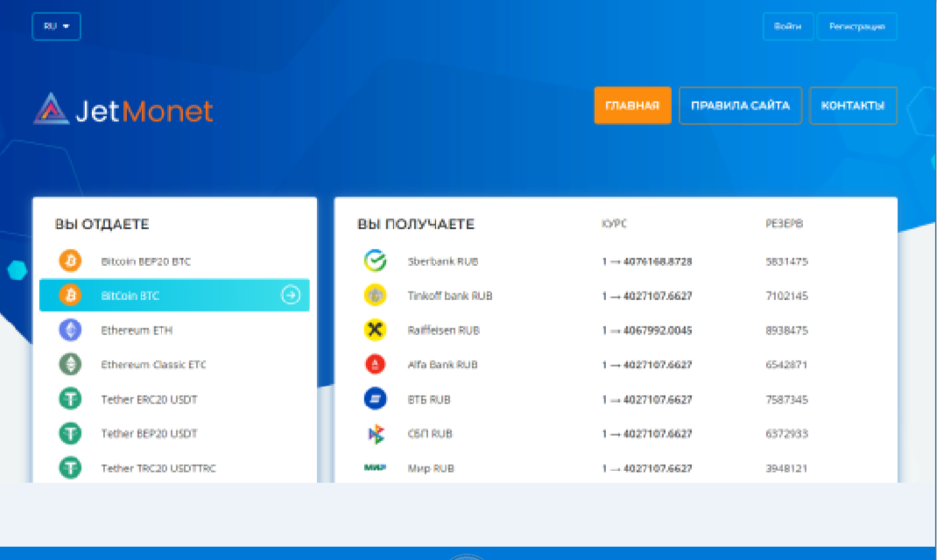Choose the СБП RUB icon

[376, 433]
